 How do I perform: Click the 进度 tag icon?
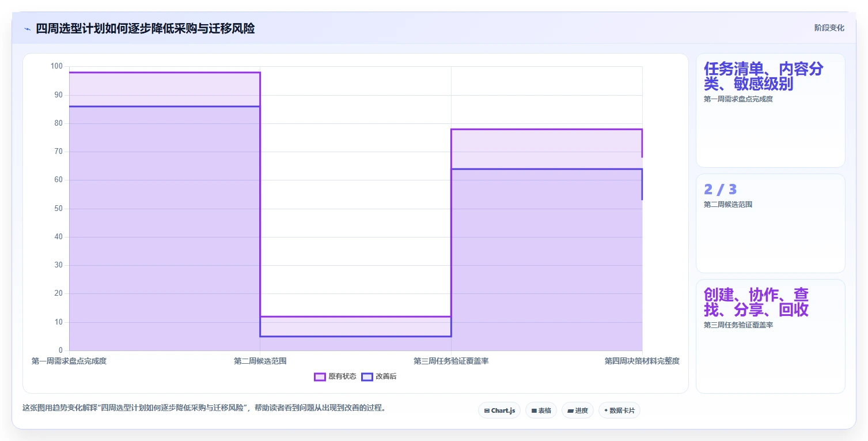pyautogui.click(x=570, y=411)
